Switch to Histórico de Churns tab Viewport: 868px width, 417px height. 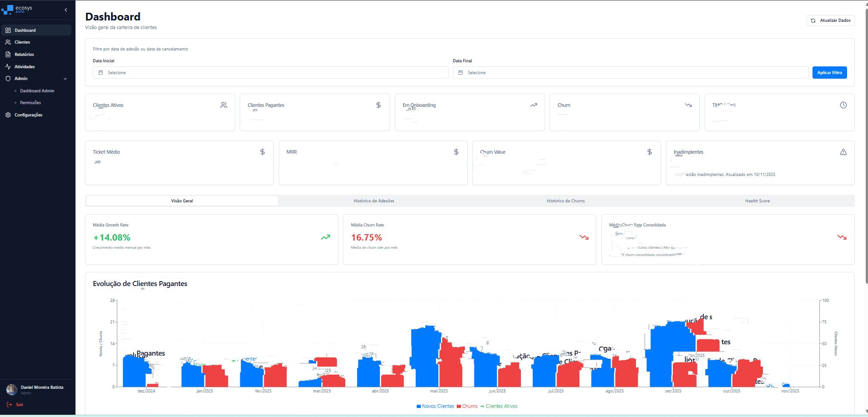pyautogui.click(x=566, y=201)
